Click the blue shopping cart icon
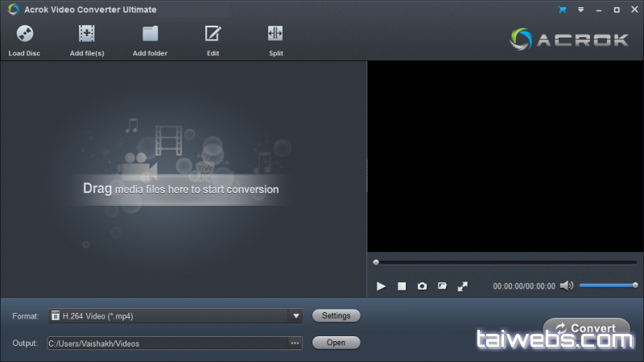644x362 pixels. pos(561,10)
